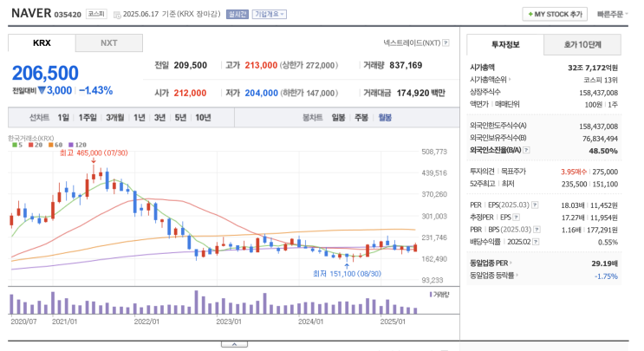
Task: Open the 호가 10단계 tab
Action: tap(582, 45)
